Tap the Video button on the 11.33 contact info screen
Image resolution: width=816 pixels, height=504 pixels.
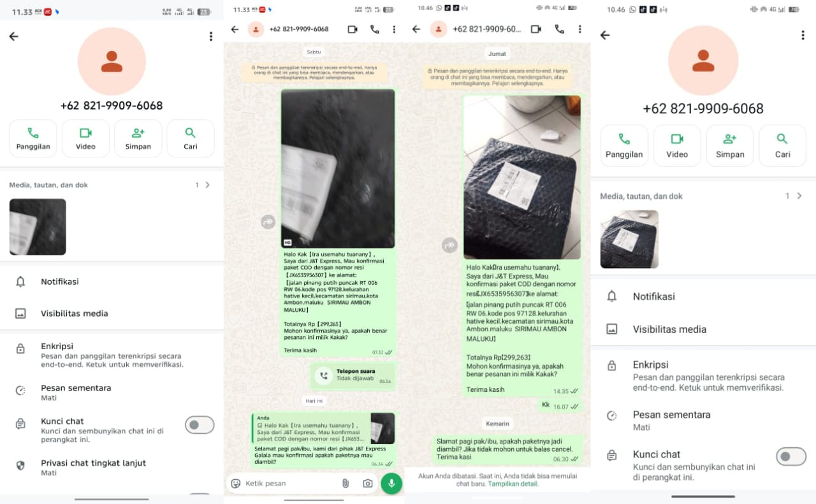(85, 138)
